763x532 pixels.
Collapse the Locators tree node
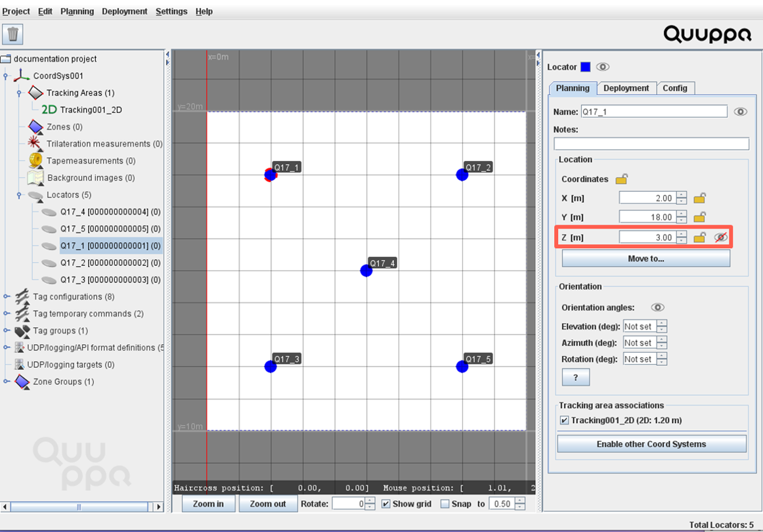click(x=19, y=195)
